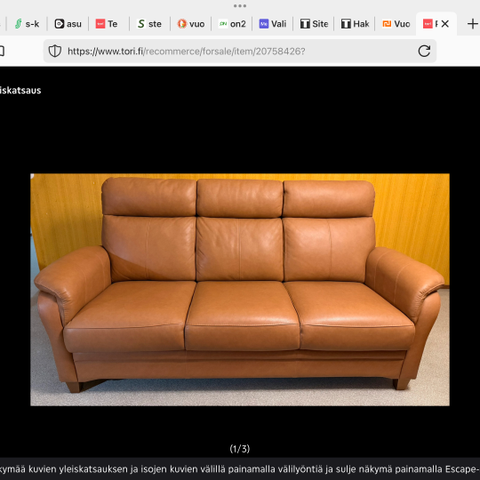This screenshot has width=480, height=480.
Task: Switch to the DuckDuckGo vuo tab
Action: tap(191, 24)
